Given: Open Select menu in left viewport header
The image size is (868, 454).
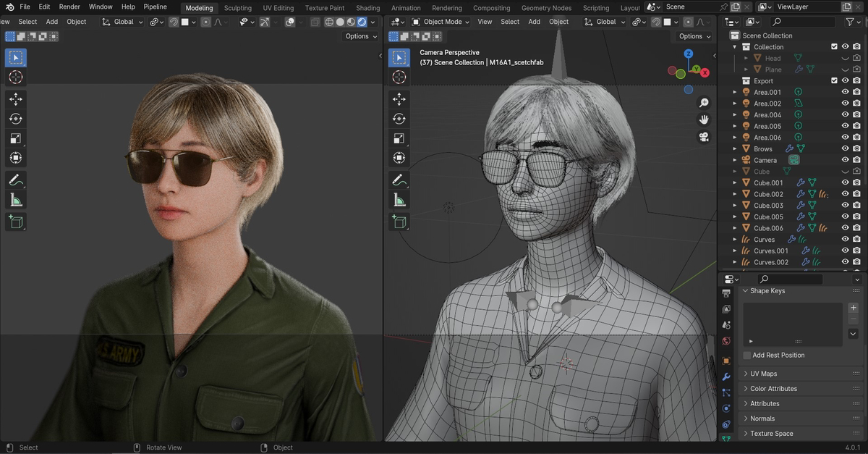Looking at the screenshot, I should 27,22.
